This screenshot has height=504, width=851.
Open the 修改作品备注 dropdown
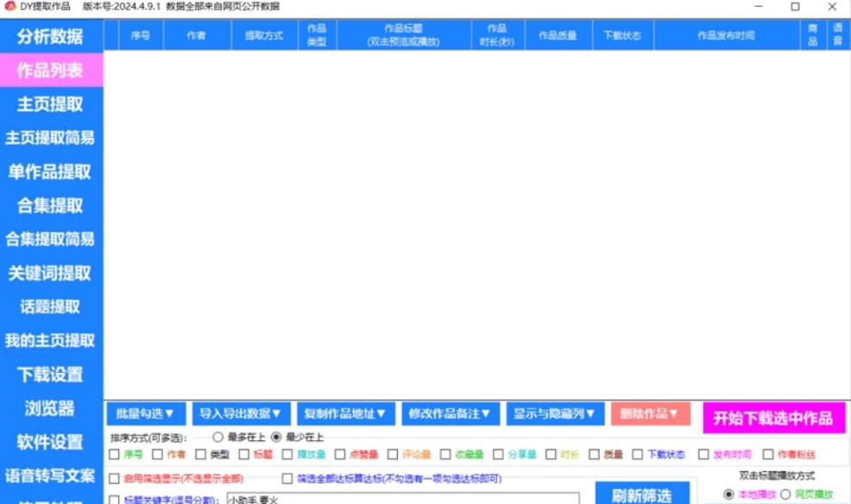coord(450,414)
